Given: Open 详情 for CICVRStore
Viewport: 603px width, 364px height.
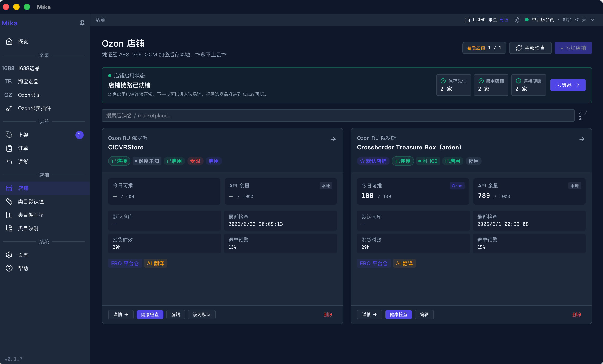Looking at the screenshot, I should tap(121, 314).
